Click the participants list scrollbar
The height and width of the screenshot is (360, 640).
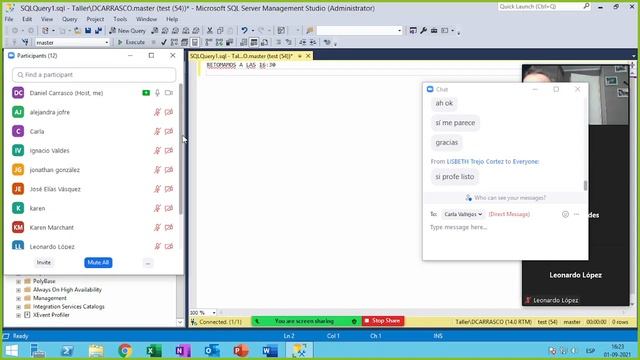click(x=180, y=149)
